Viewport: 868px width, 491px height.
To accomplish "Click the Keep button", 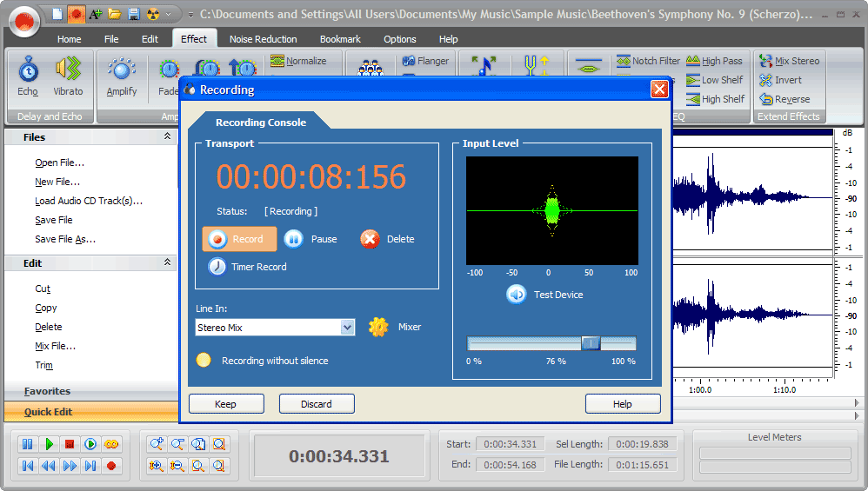I will pos(226,403).
